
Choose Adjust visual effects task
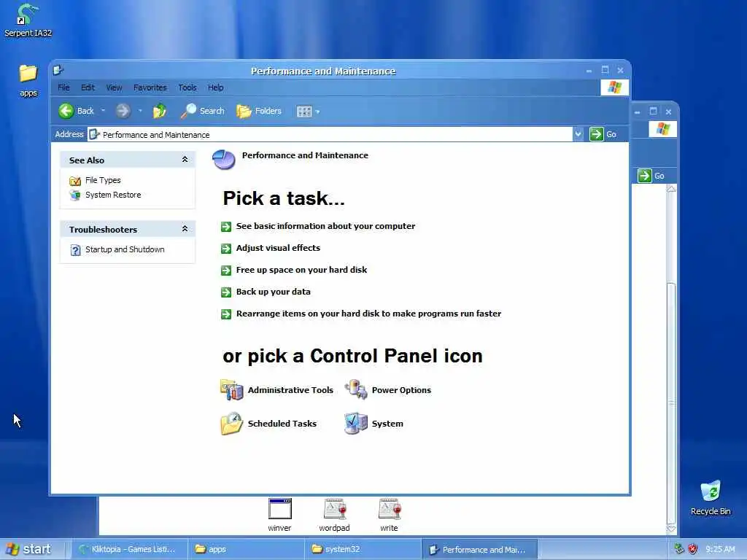tap(278, 248)
